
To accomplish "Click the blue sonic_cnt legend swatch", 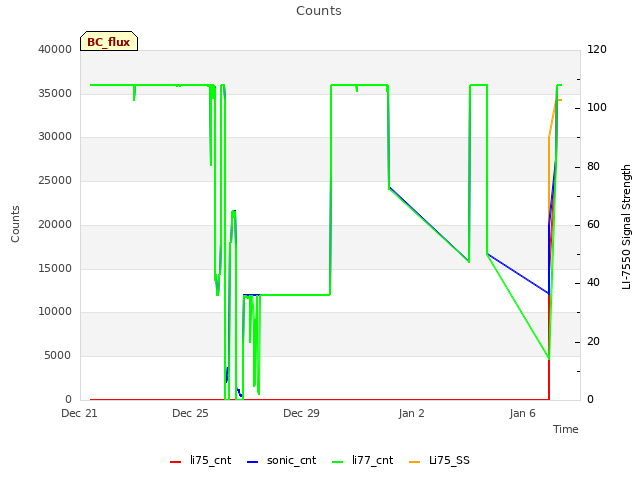I will pyautogui.click(x=253, y=462).
